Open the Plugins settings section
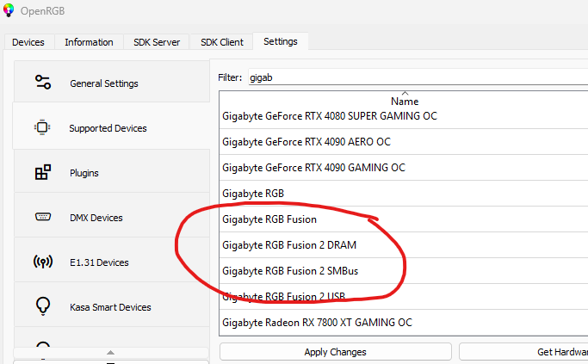588x364 pixels. [x=111, y=171]
